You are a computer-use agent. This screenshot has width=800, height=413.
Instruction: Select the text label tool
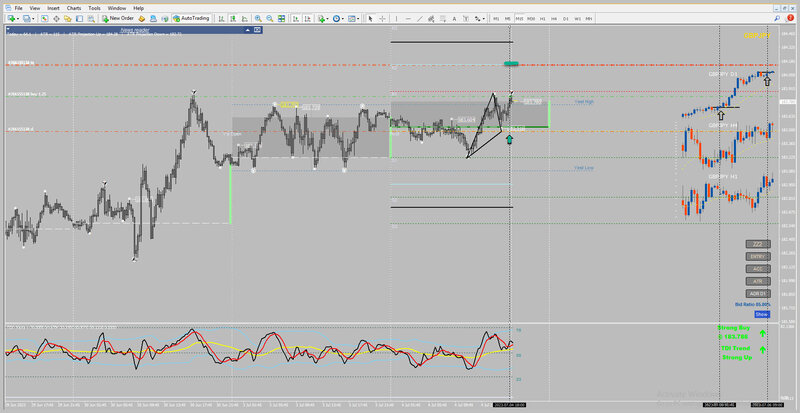coord(466,18)
